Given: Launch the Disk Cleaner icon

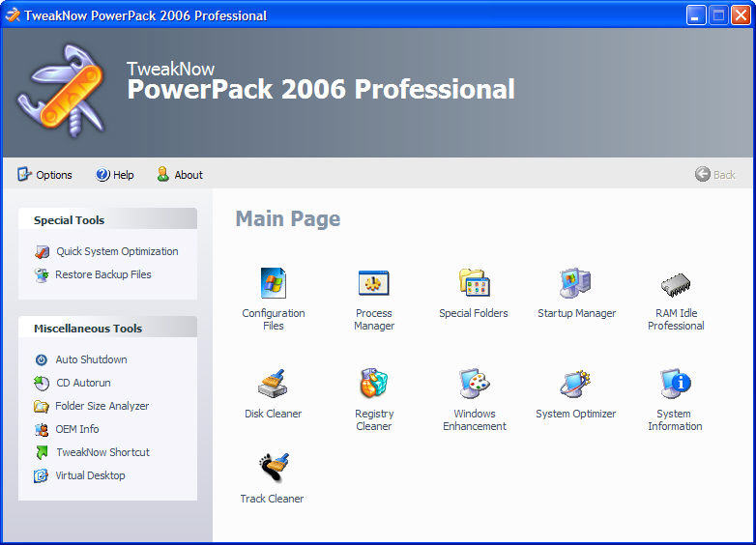Looking at the screenshot, I should tap(273, 384).
